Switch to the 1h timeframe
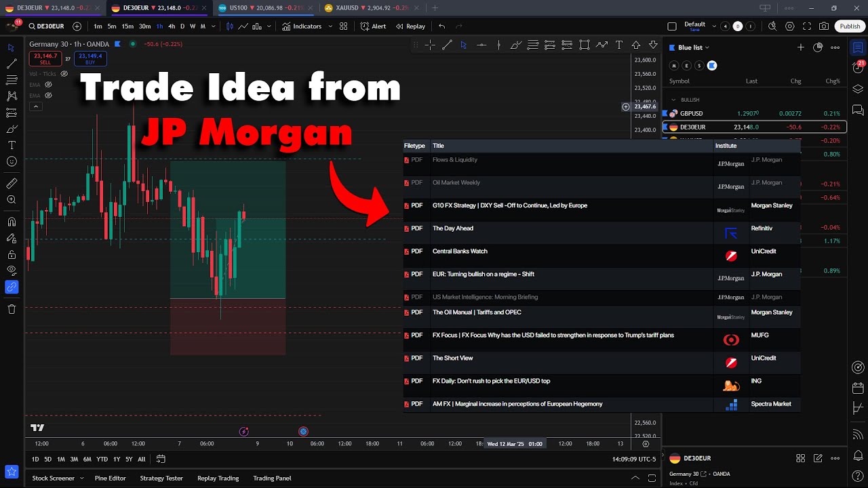The width and height of the screenshot is (868, 488). (x=159, y=26)
